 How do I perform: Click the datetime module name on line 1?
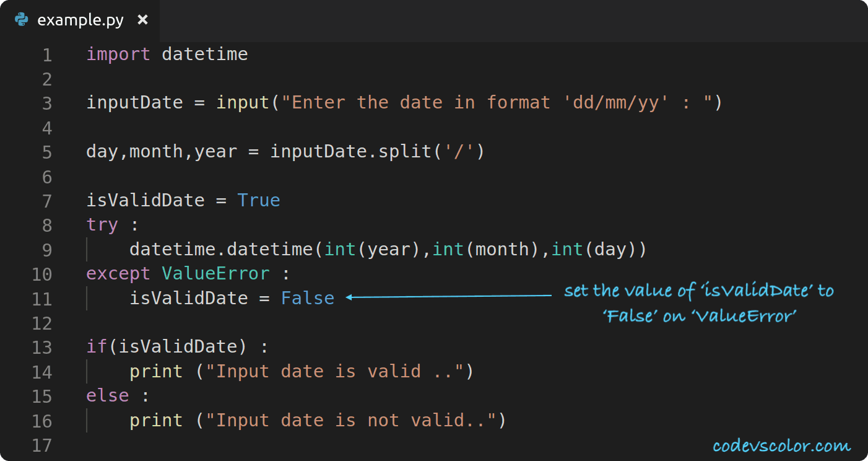click(205, 55)
